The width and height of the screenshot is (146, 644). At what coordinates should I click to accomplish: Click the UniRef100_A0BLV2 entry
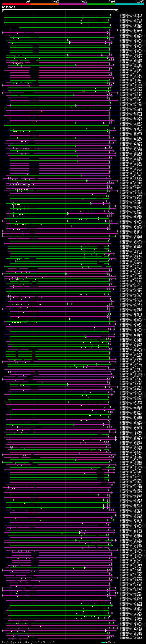(x=131, y=311)
